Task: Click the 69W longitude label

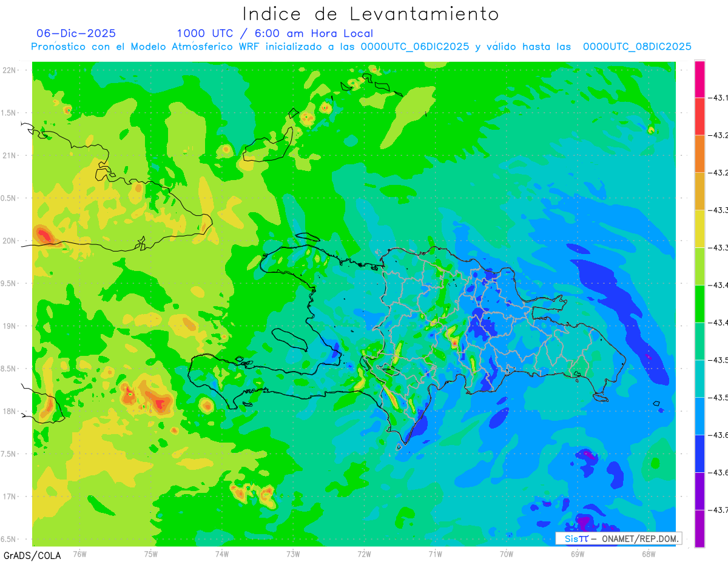Action: pos(578,554)
